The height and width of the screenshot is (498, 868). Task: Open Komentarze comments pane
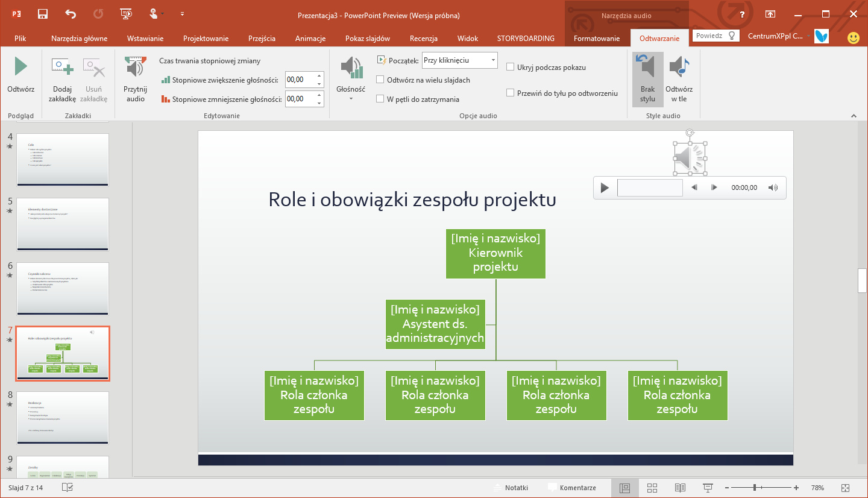coord(571,488)
